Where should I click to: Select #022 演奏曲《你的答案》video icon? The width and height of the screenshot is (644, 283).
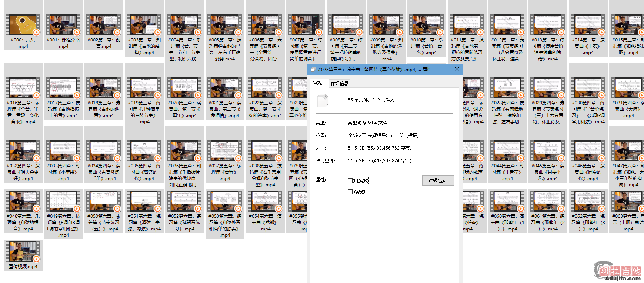click(265, 88)
